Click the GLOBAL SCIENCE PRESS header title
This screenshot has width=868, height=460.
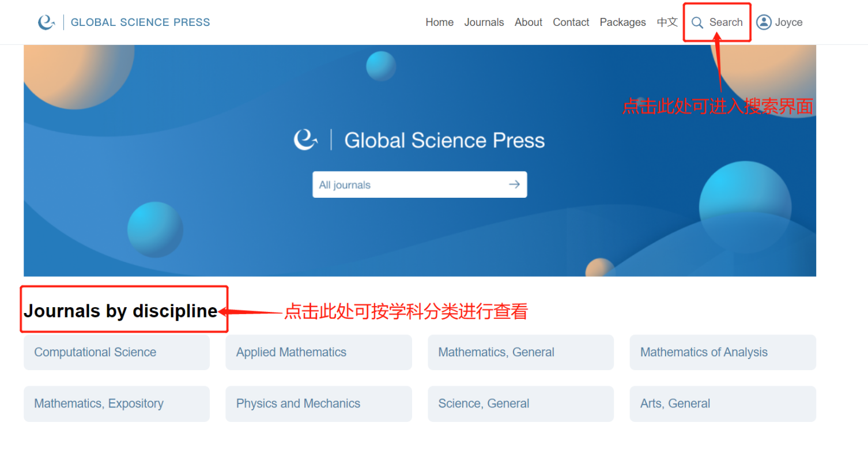click(x=140, y=22)
